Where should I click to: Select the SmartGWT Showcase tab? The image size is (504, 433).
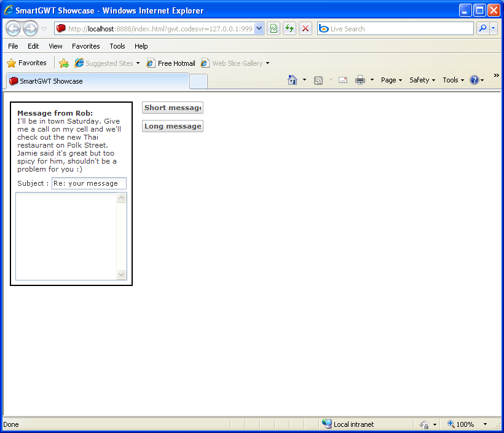pyautogui.click(x=97, y=81)
